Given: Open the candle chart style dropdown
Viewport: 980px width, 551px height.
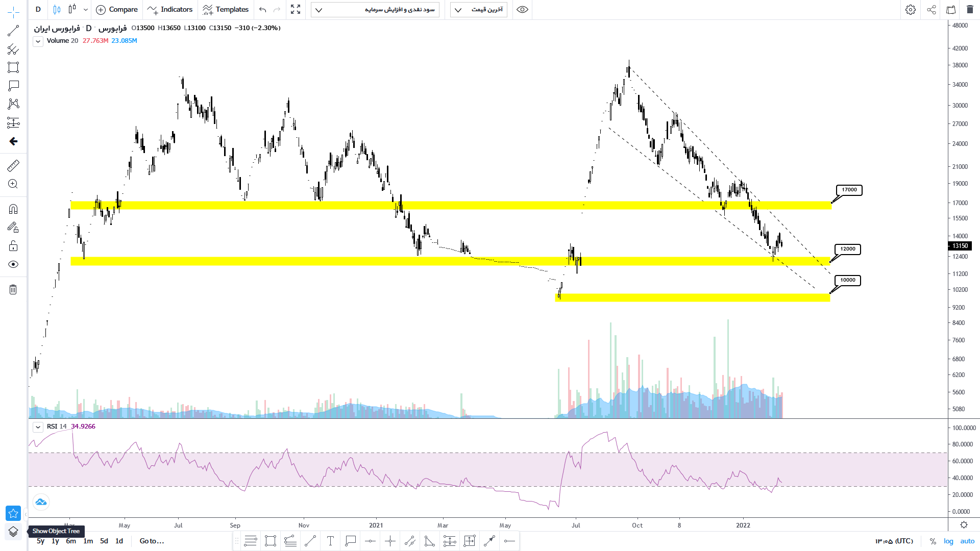Looking at the screenshot, I should coord(85,10).
